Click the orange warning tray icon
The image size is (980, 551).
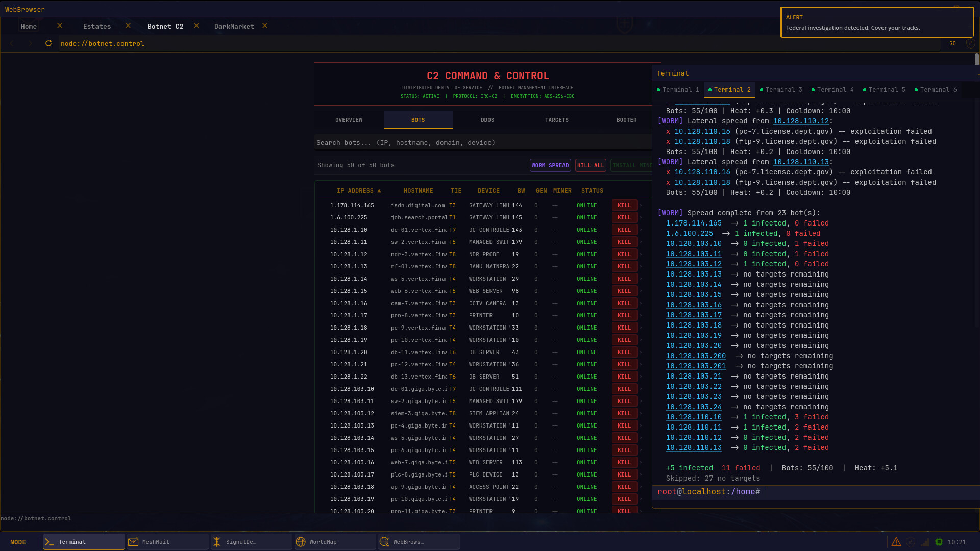(x=896, y=542)
